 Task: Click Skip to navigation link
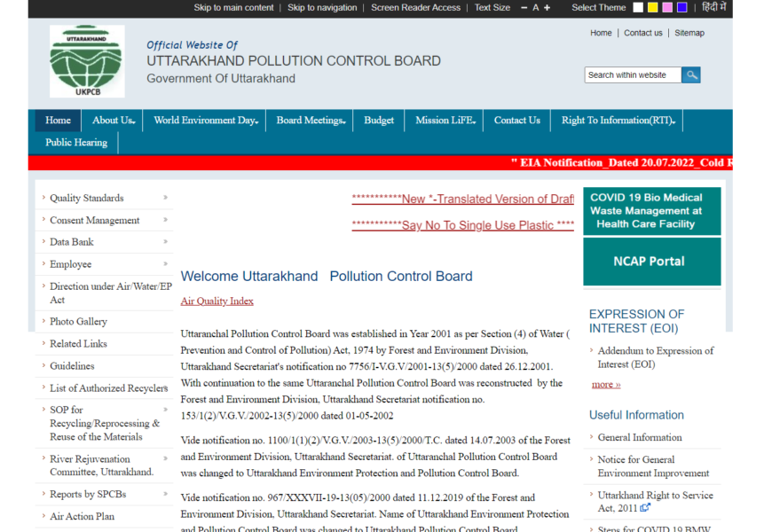pyautogui.click(x=322, y=7)
